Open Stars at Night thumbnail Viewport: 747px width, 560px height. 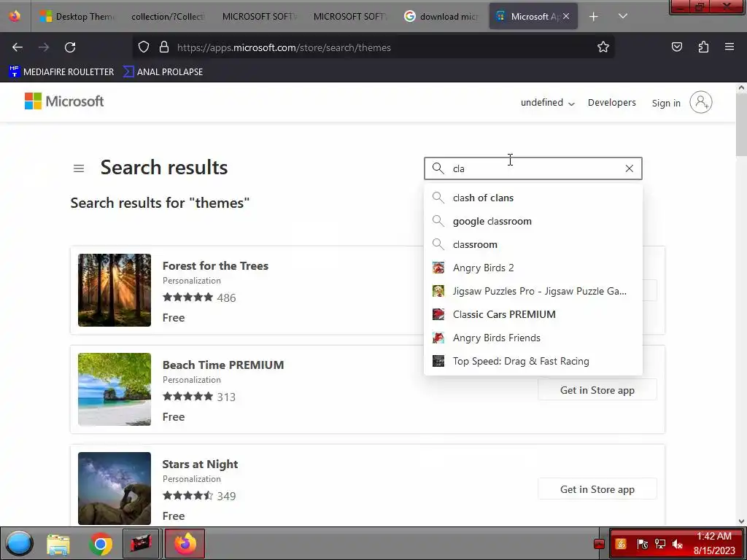(x=115, y=488)
